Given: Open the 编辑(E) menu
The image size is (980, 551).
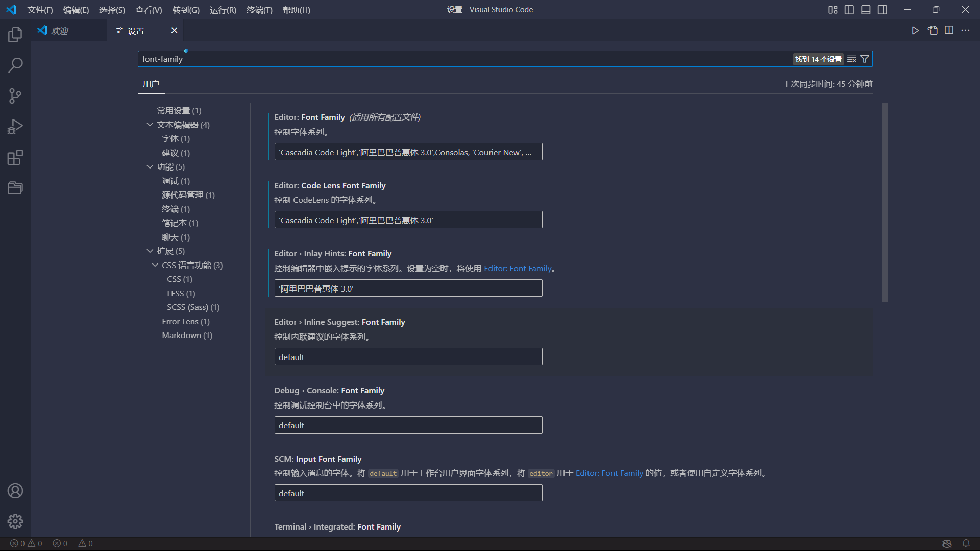Looking at the screenshot, I should point(76,10).
